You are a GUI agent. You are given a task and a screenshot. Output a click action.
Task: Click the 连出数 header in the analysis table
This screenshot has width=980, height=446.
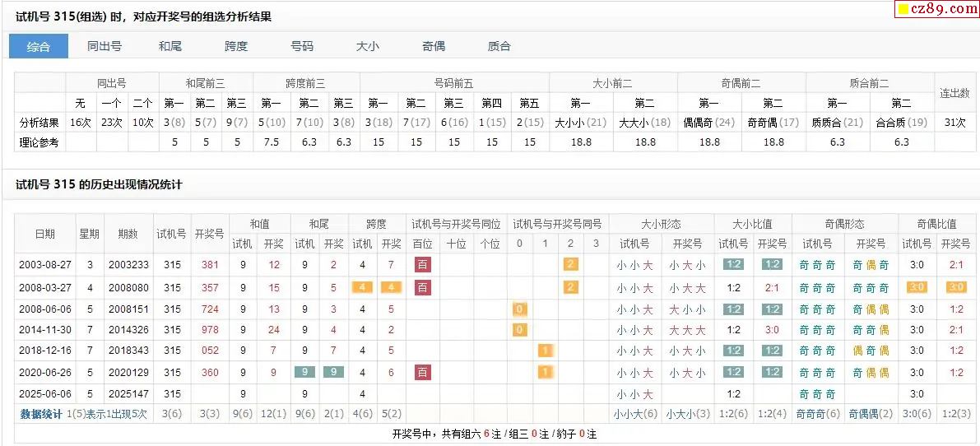click(x=954, y=93)
